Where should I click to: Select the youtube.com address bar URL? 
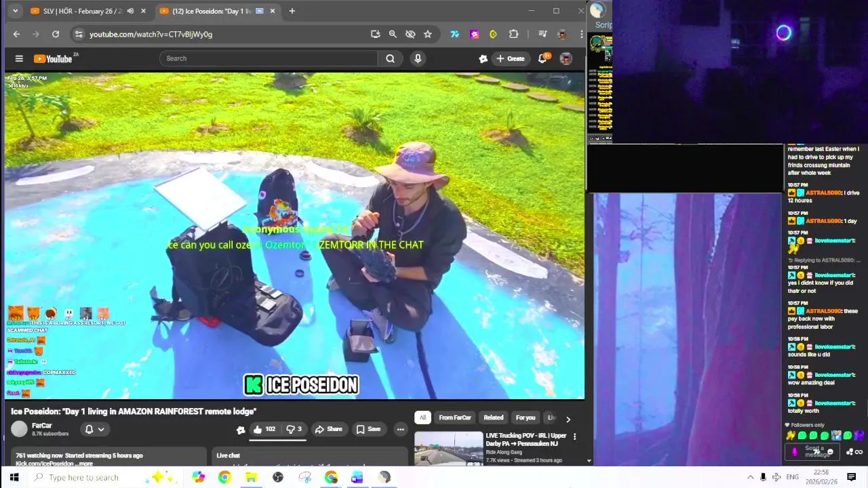[x=151, y=34]
